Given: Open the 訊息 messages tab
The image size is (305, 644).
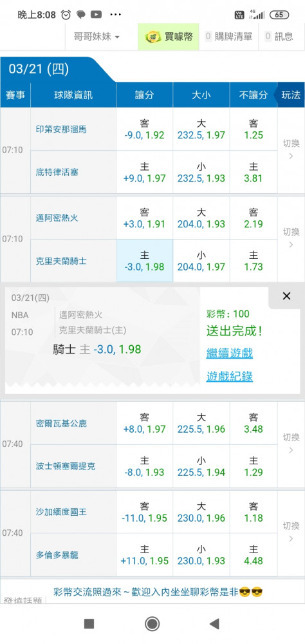Looking at the screenshot, I should (x=279, y=37).
